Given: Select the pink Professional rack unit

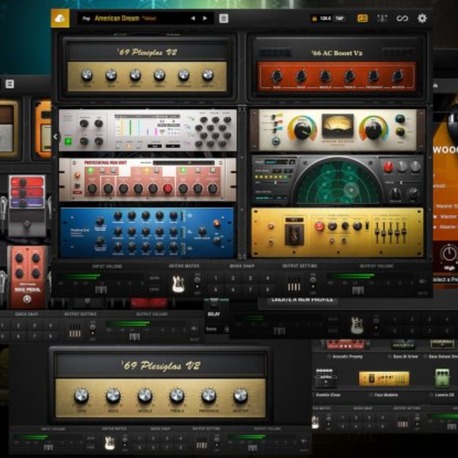Looking at the screenshot, I should (x=148, y=179).
